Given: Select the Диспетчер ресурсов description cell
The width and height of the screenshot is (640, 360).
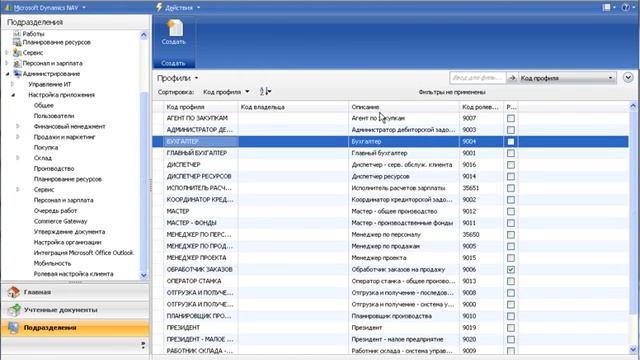Looking at the screenshot, I should point(404,176).
